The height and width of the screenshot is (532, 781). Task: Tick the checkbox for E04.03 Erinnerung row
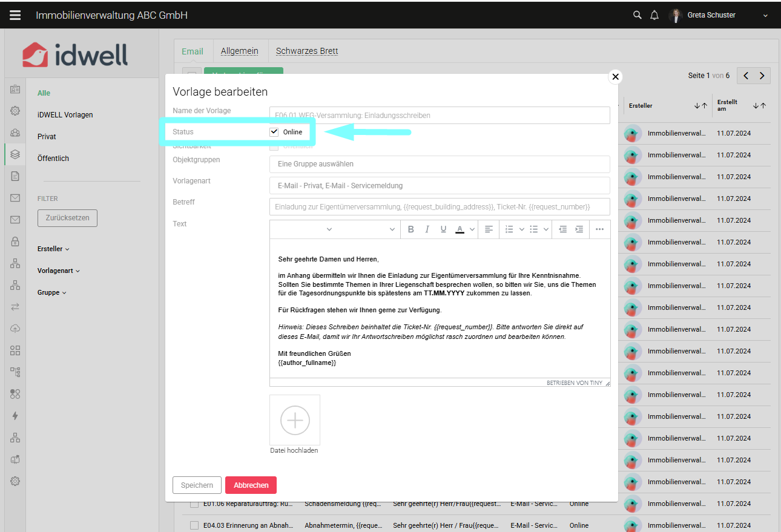(194, 525)
